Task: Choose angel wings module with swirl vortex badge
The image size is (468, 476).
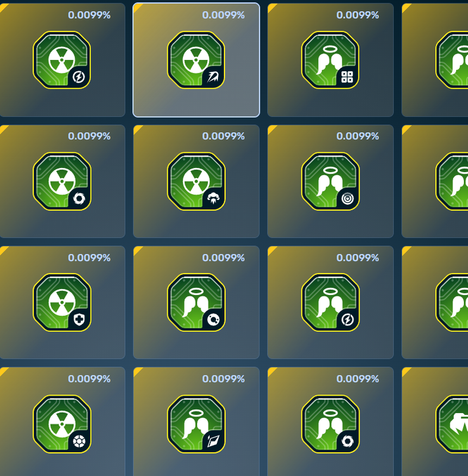Action: [330, 424]
